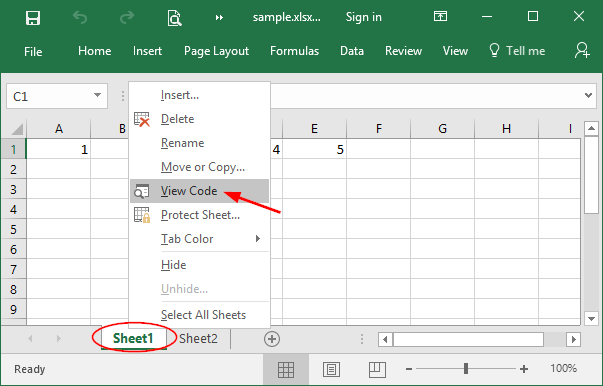Click the Share person icon

(582, 50)
